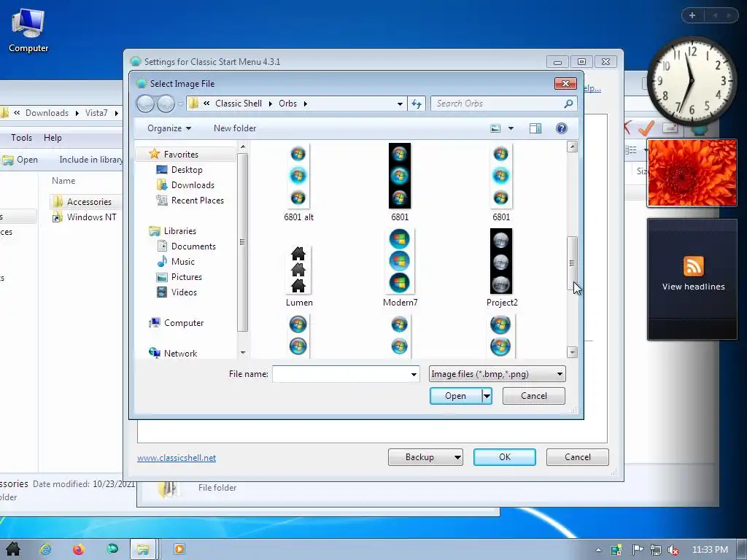Click the home-shaped Start button on taskbar
Viewport: 747px width, 560px height.
point(13,549)
